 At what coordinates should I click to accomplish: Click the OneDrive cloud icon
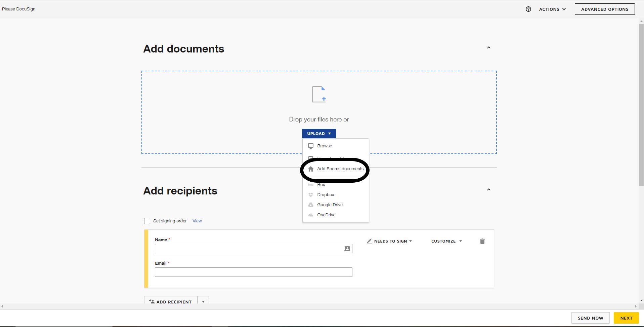pyautogui.click(x=311, y=215)
